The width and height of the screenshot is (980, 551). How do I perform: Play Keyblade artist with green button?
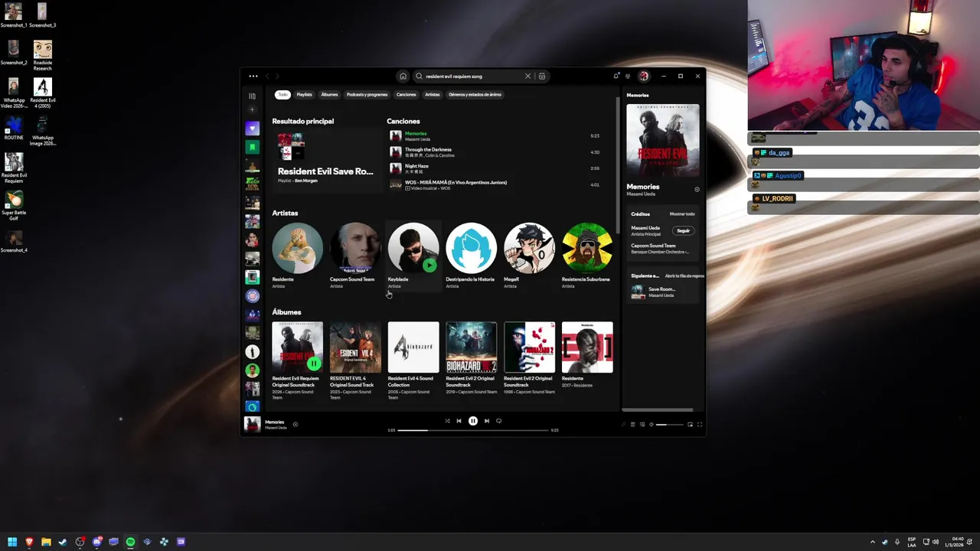coord(430,266)
